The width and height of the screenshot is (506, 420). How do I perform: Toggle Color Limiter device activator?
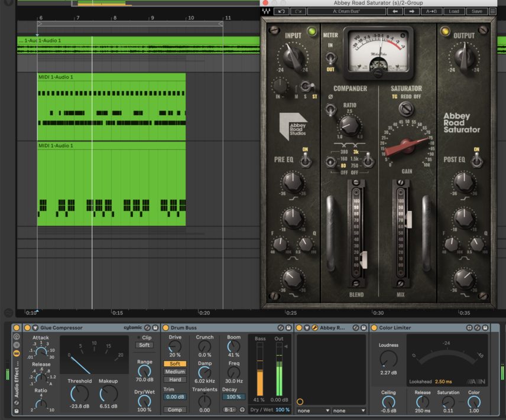pyautogui.click(x=374, y=328)
